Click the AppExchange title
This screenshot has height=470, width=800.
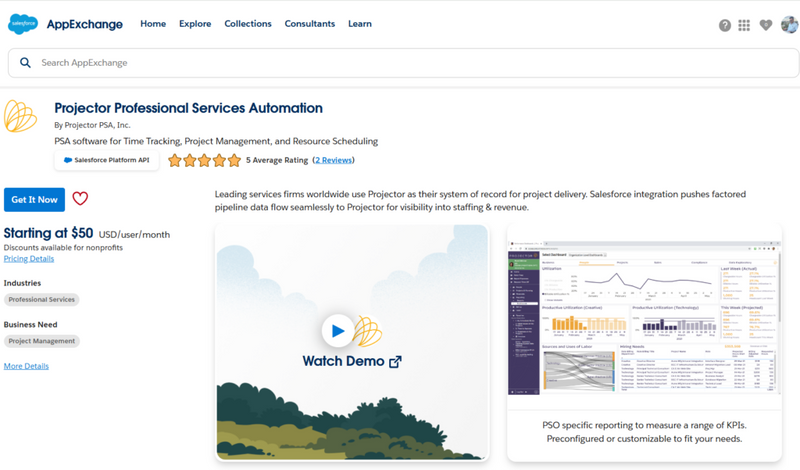pos(85,24)
